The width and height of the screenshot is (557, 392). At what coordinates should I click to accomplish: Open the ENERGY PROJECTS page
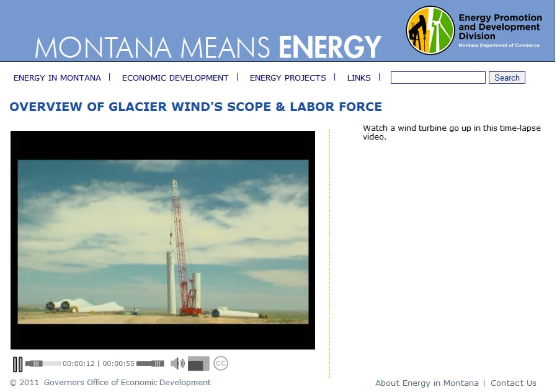(x=288, y=78)
